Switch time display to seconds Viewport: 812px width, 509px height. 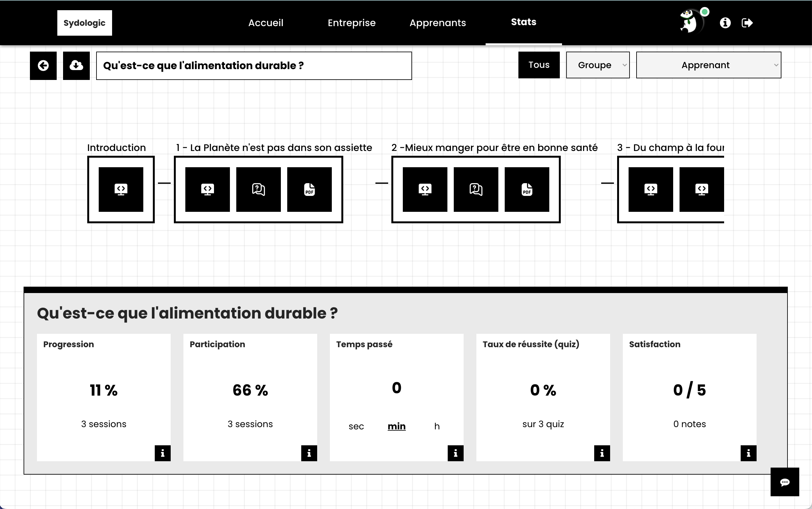point(356,426)
